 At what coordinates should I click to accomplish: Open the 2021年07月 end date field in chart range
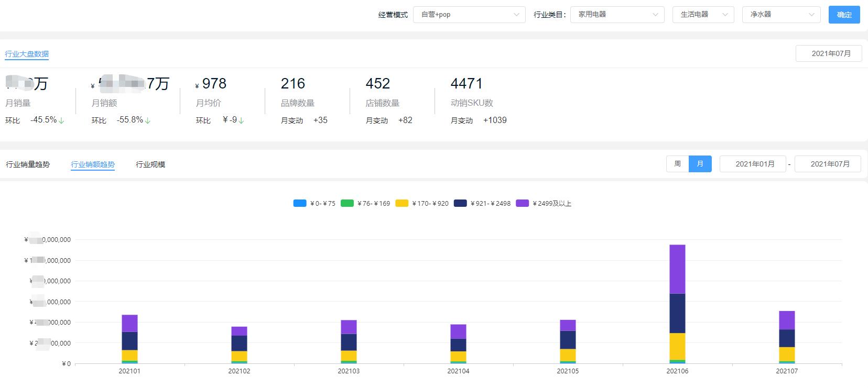tap(828, 164)
